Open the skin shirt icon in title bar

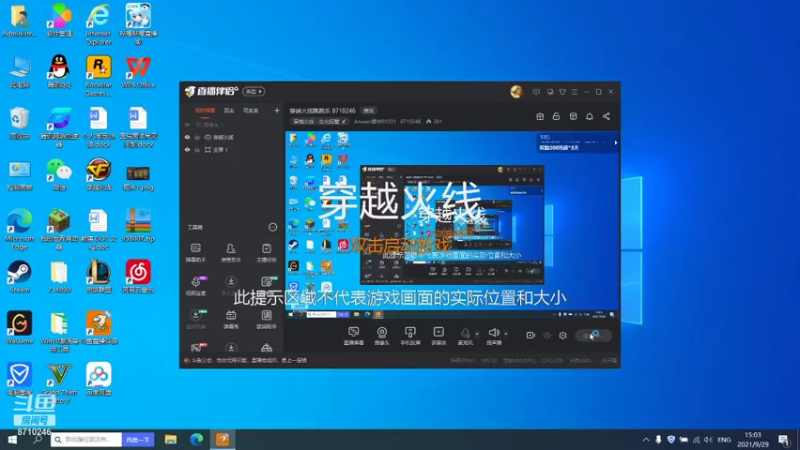(x=562, y=92)
